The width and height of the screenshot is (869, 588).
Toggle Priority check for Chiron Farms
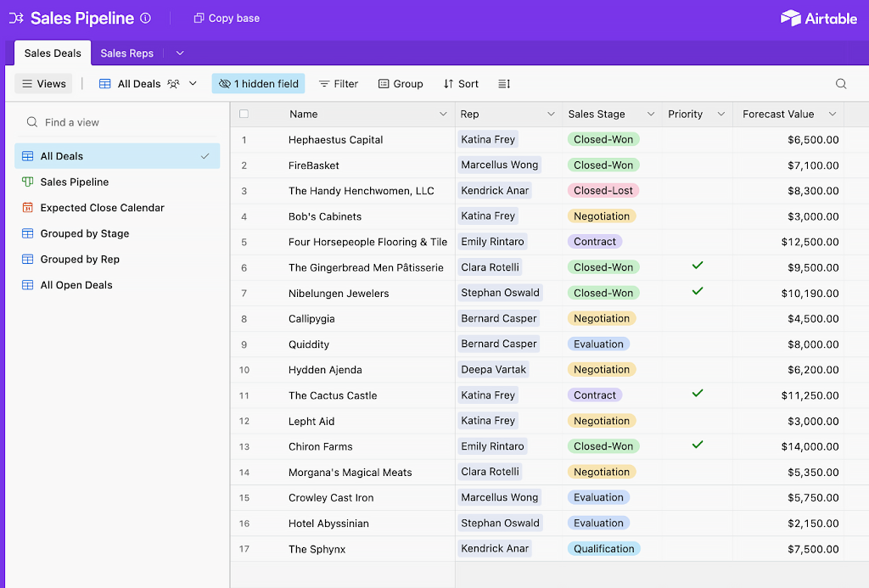point(698,445)
